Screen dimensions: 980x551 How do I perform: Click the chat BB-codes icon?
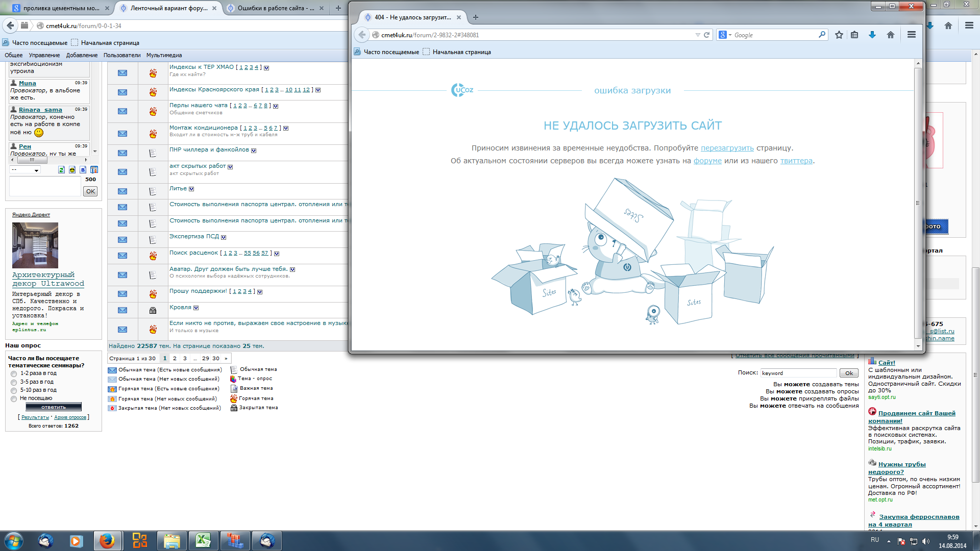(x=83, y=170)
